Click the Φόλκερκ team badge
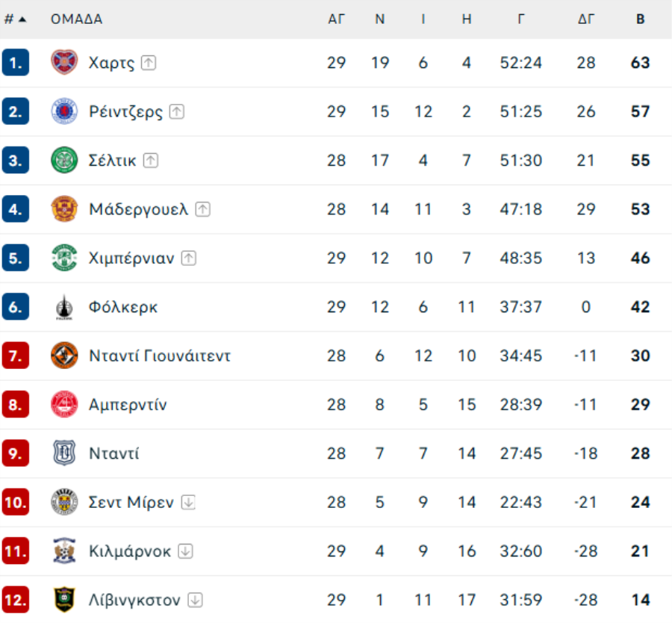 [64, 307]
